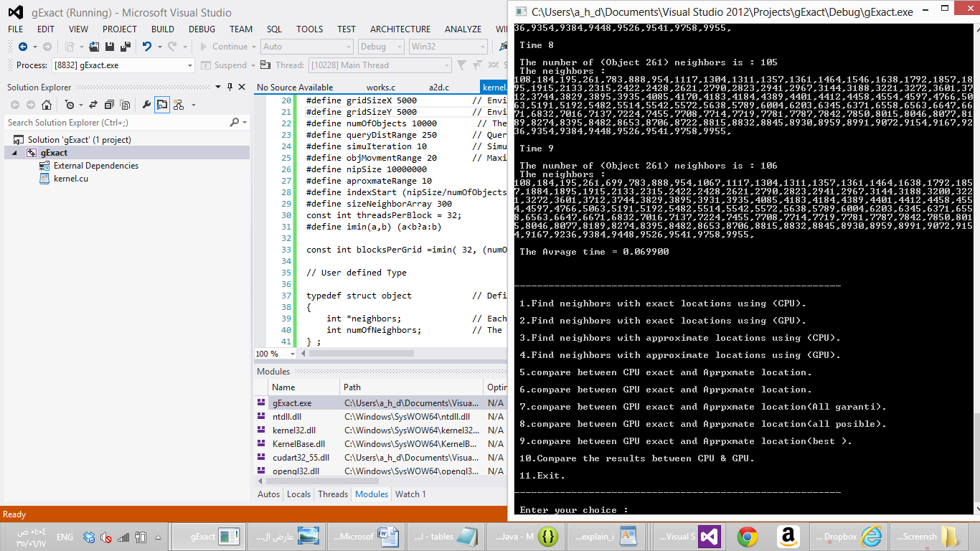This screenshot has width=980, height=551.
Task: Click the Path column header in Modules
Action: click(x=411, y=387)
